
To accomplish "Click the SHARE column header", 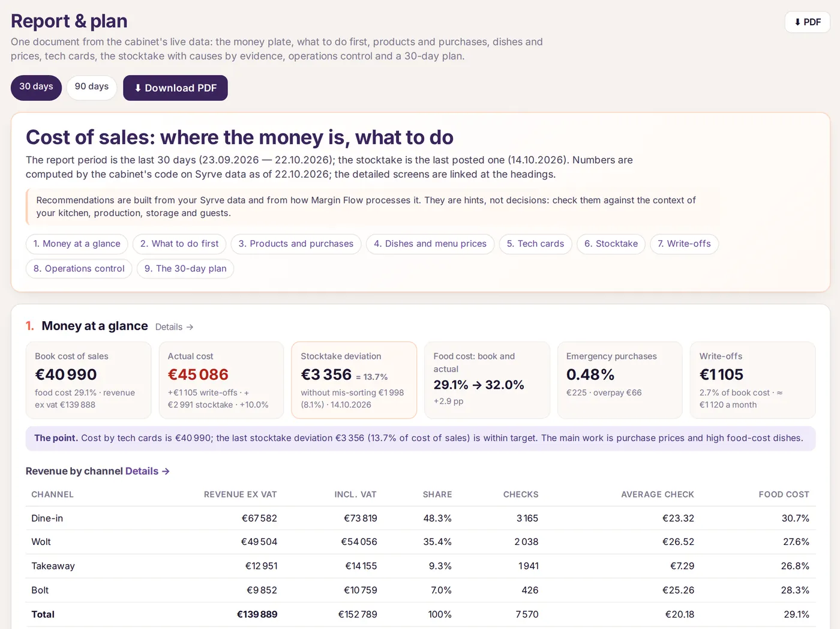I will coord(437,495).
